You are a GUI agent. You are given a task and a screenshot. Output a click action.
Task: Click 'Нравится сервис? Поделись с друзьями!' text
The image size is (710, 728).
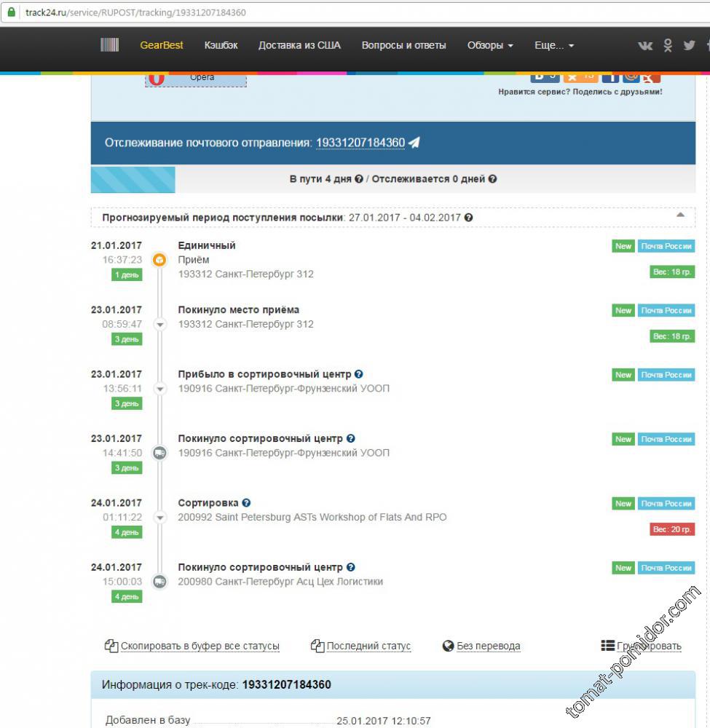tap(580, 92)
